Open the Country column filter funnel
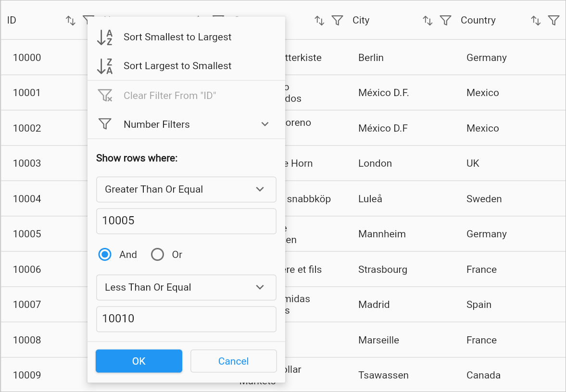The image size is (566, 392). 553,21
